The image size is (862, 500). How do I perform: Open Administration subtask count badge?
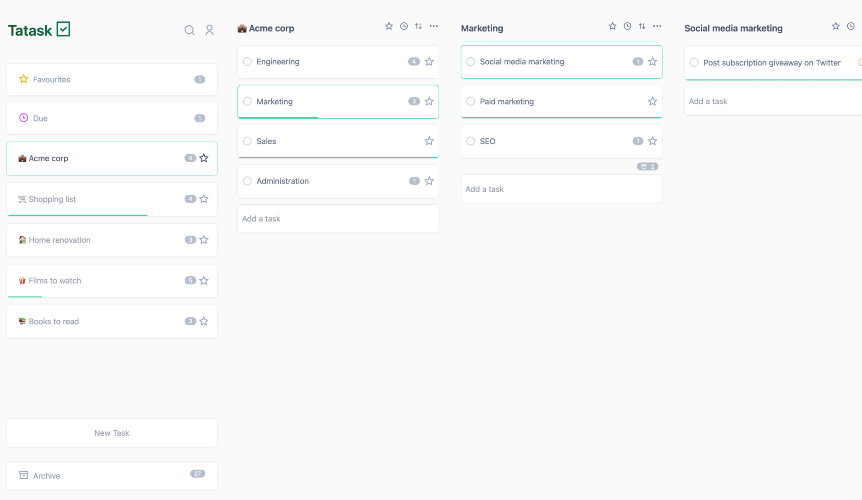415,181
